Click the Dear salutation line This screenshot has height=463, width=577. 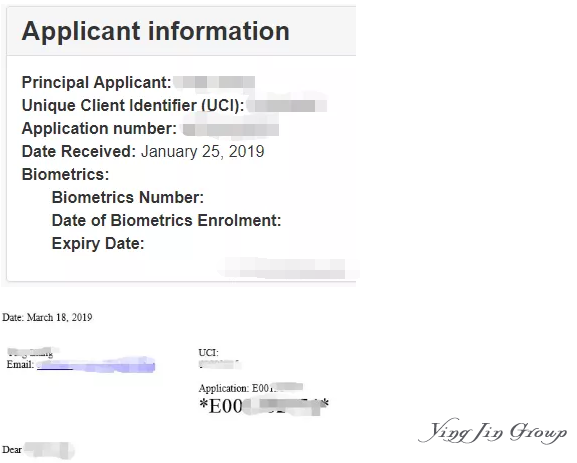coord(38,450)
